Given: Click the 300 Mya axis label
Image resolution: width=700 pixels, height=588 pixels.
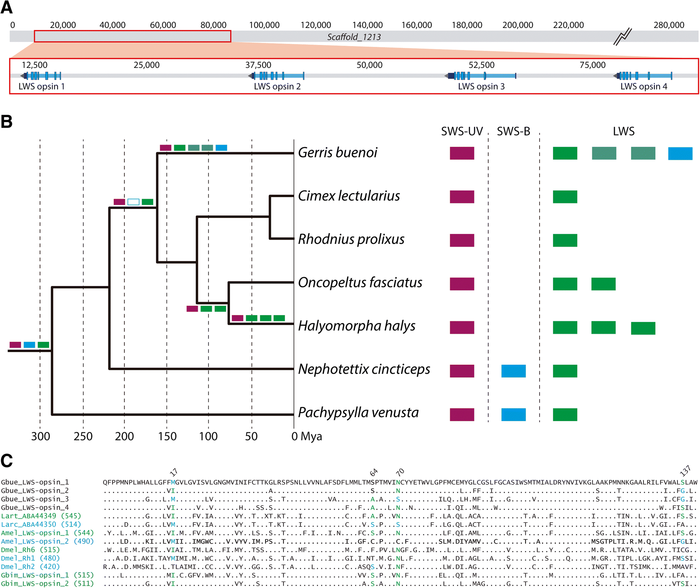Looking at the screenshot, I should pos(40,436).
